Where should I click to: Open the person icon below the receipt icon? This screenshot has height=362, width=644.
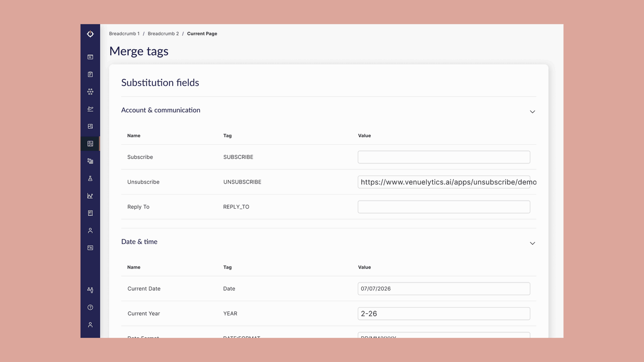[90, 230]
